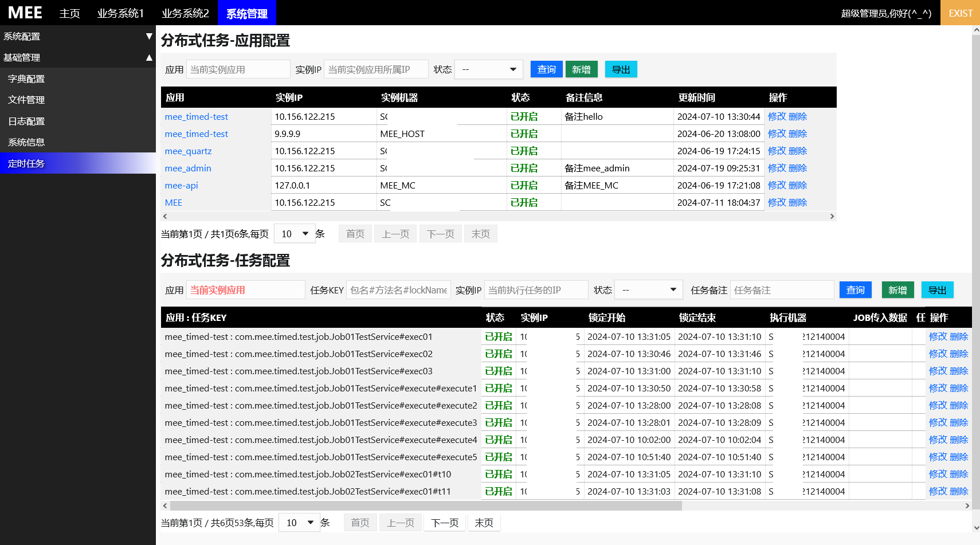
Task: Click 删除 for the Job01TestService#exec02 row
Action: pos(959,354)
